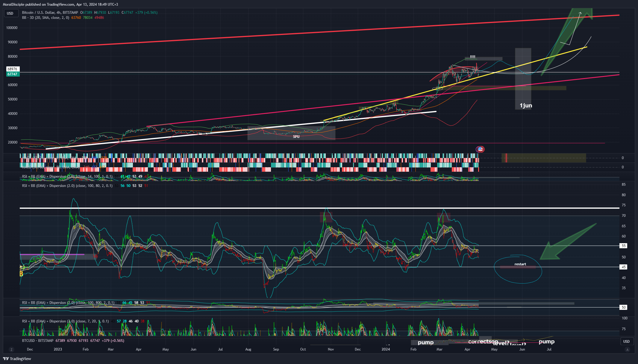Click the red 49486 BB value

pos(99,18)
